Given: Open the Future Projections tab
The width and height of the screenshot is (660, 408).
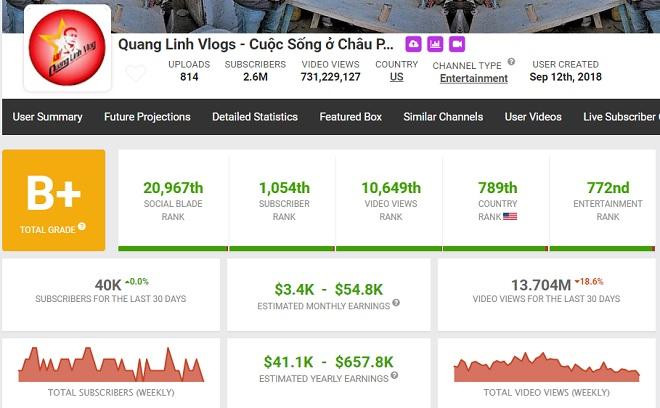Looking at the screenshot, I should [x=147, y=117].
